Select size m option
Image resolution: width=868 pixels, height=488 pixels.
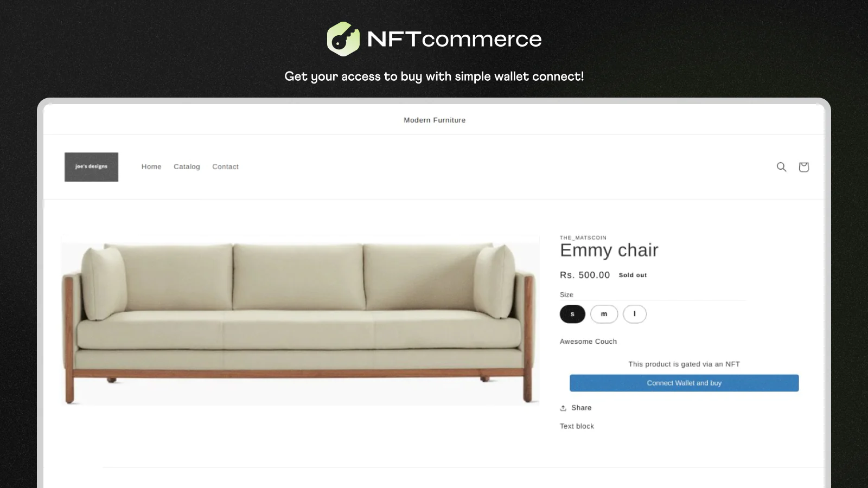click(x=604, y=314)
